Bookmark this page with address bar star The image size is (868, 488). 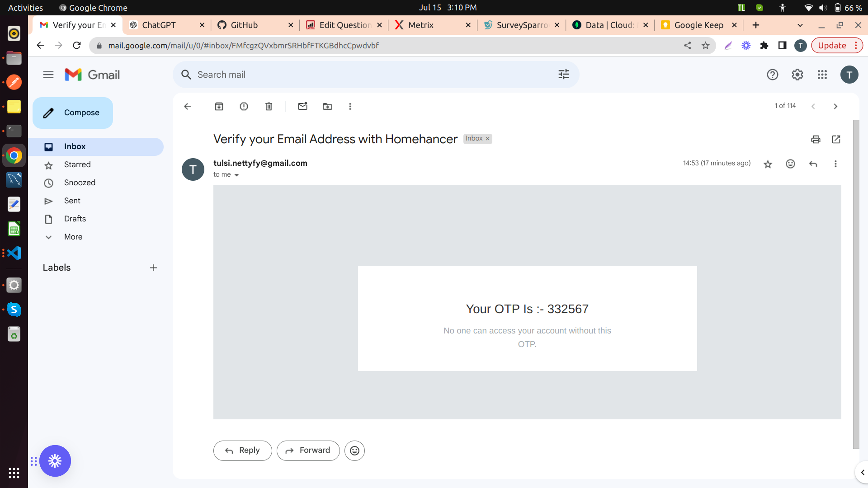pos(705,46)
